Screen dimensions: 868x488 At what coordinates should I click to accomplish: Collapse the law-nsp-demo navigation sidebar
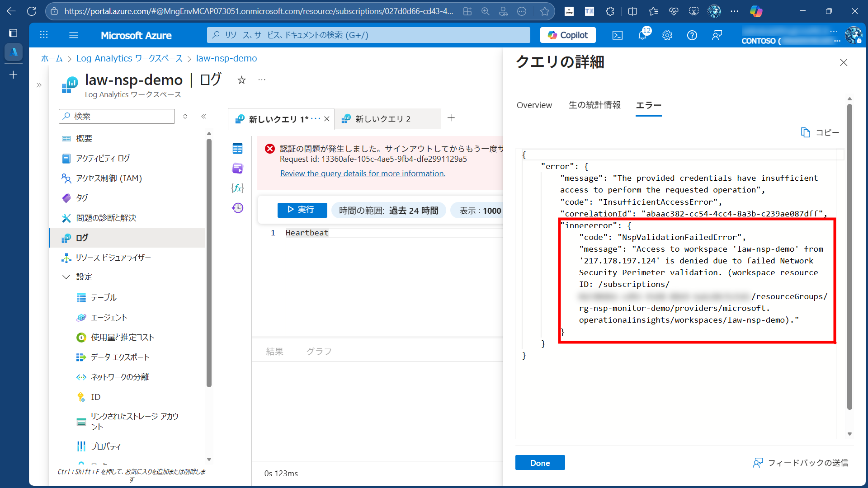click(x=204, y=116)
